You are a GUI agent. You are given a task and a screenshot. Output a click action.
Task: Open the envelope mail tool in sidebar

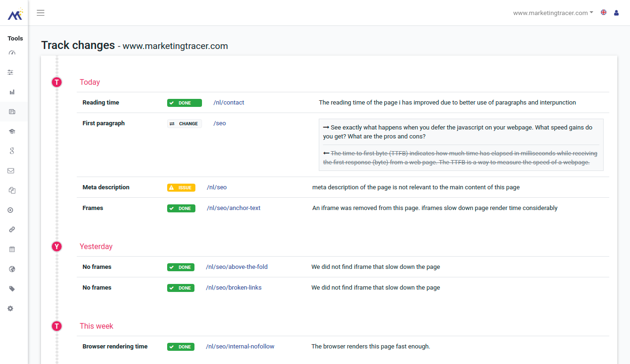(x=11, y=171)
